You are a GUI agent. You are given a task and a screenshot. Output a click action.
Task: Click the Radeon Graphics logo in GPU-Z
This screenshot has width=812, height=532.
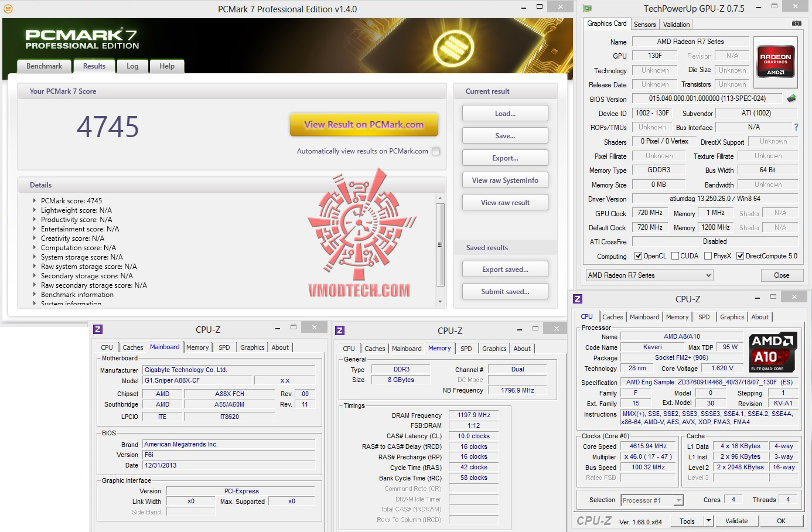click(x=776, y=62)
